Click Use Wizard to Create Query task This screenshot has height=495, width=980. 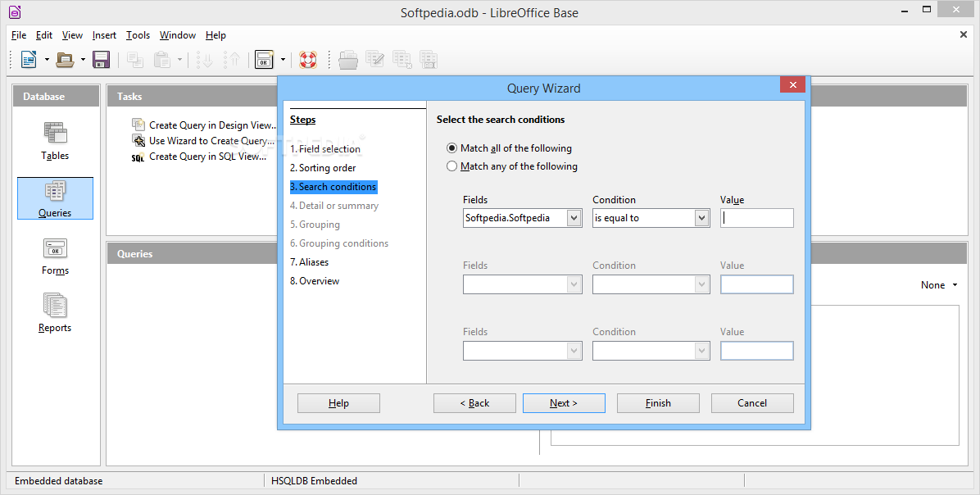[x=204, y=141]
